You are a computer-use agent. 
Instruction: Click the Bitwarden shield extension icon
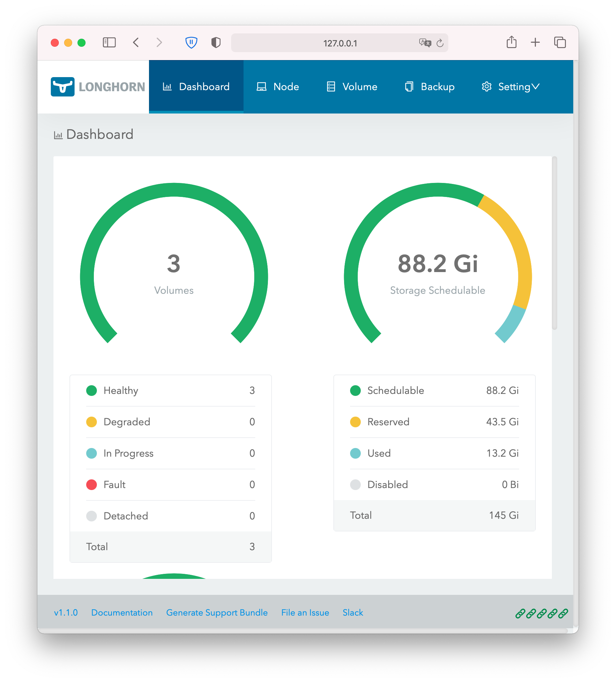[x=191, y=43]
